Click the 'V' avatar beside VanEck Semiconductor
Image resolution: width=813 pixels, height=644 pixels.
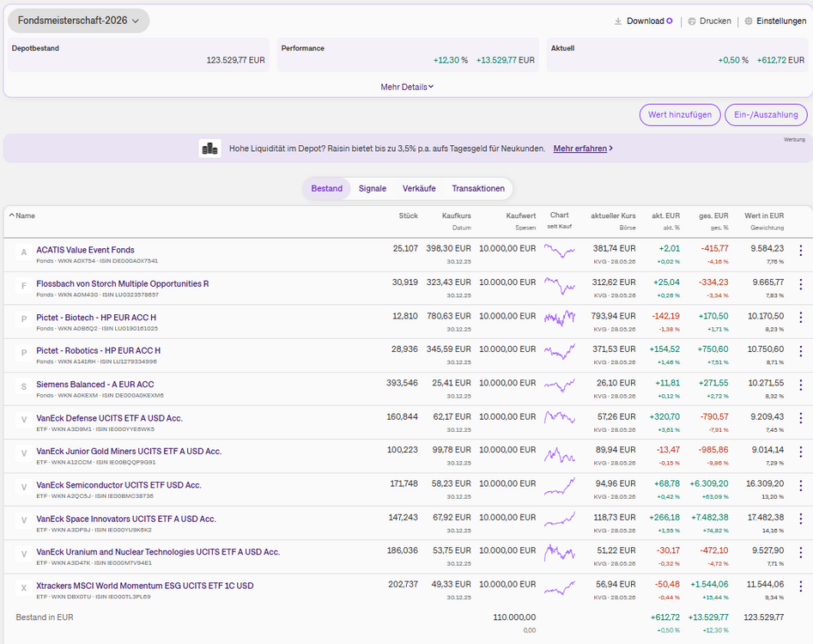23,487
